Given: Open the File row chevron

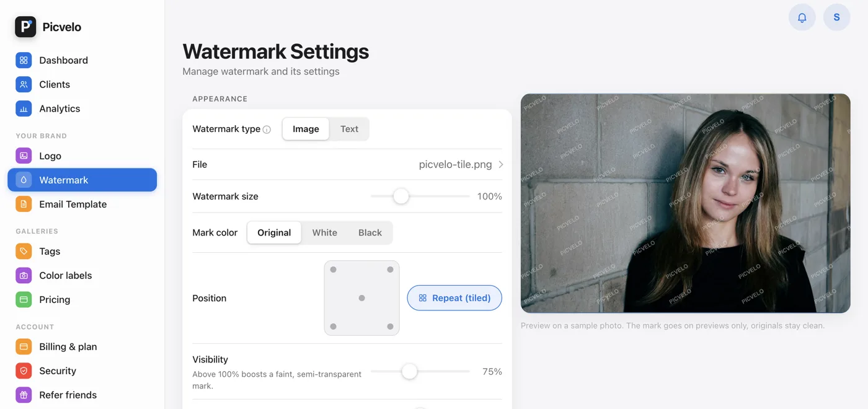Looking at the screenshot, I should point(500,164).
